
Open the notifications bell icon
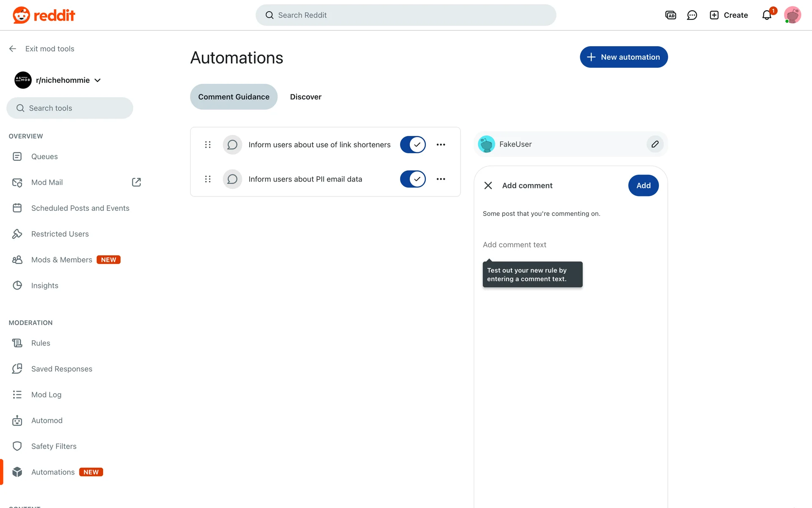coord(767,15)
